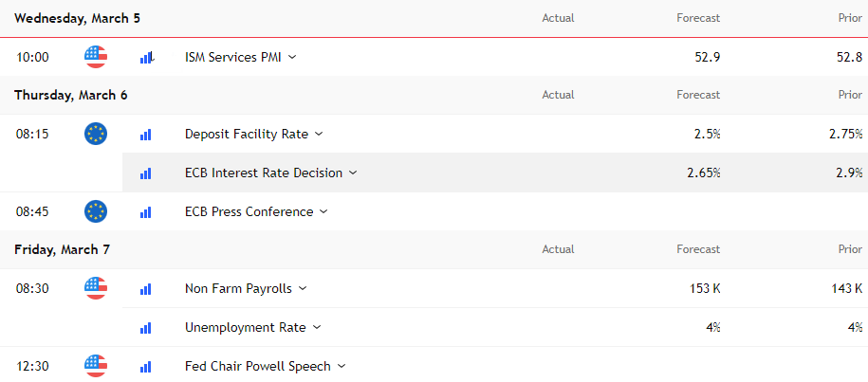Click the EU flag at 08:15 row
868x382 pixels.
[96, 134]
